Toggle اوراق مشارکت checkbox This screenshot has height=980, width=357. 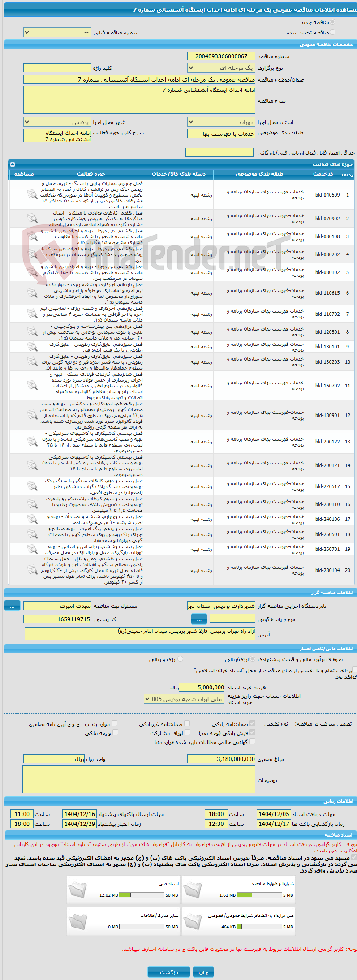(187, 732)
